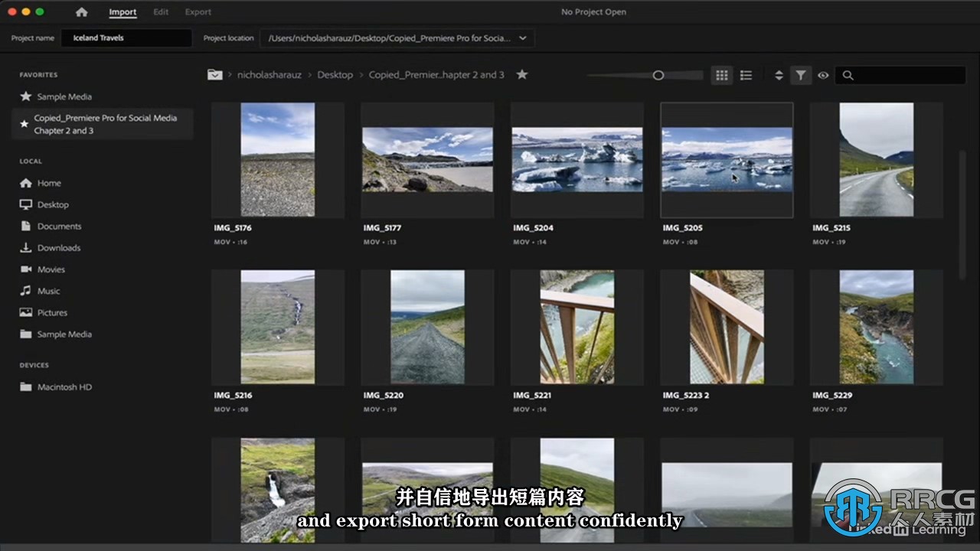Image resolution: width=980 pixels, height=551 pixels.
Task: Switch to the Edit tab
Action: (x=161, y=12)
